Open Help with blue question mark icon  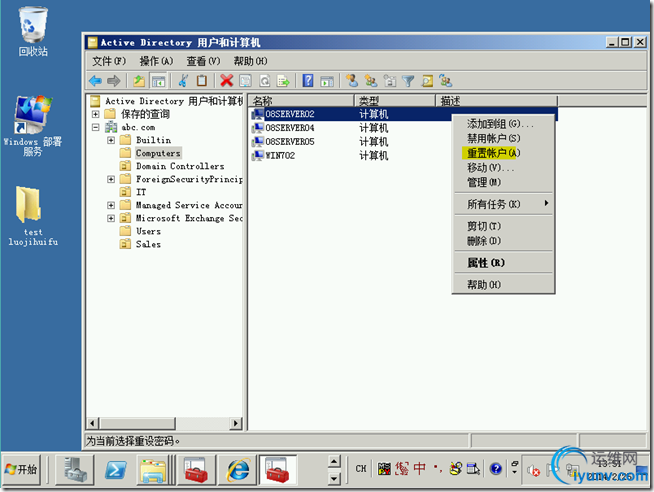pos(308,80)
